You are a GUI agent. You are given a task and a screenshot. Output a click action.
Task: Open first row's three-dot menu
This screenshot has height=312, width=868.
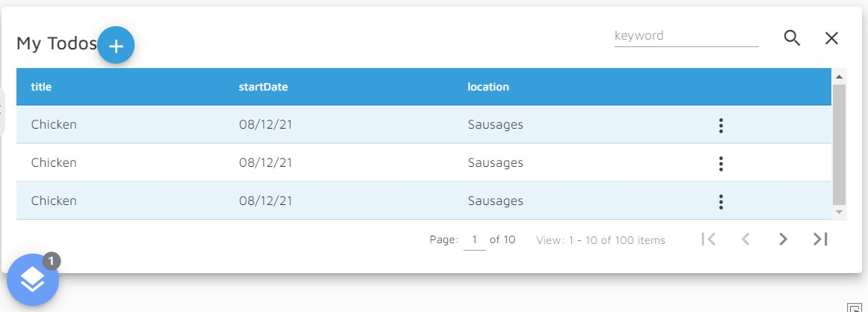[x=721, y=126]
